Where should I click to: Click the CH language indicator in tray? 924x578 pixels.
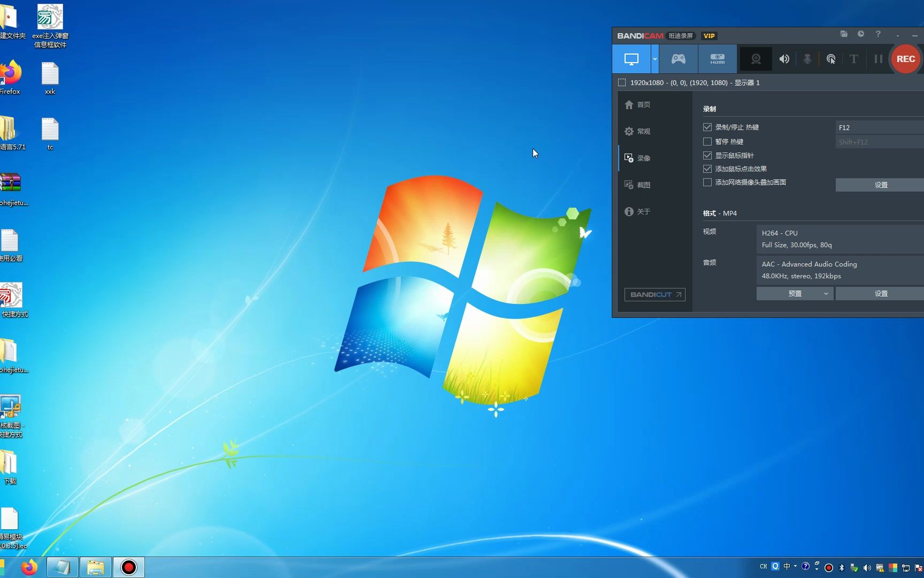(763, 566)
